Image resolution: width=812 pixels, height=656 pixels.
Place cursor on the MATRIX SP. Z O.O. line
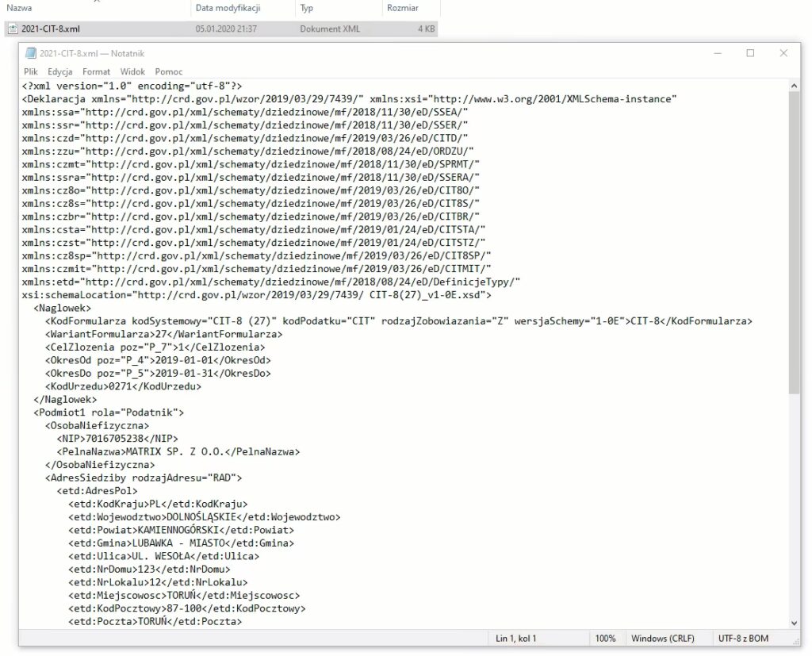(x=214, y=451)
